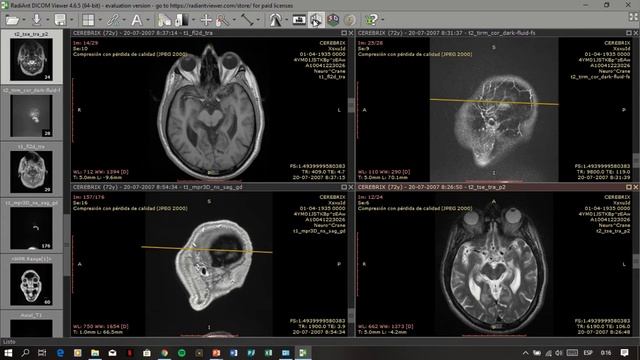The width and height of the screenshot is (640, 360).
Task: Select window level contrast adjustment tool
Action: [x=182, y=20]
